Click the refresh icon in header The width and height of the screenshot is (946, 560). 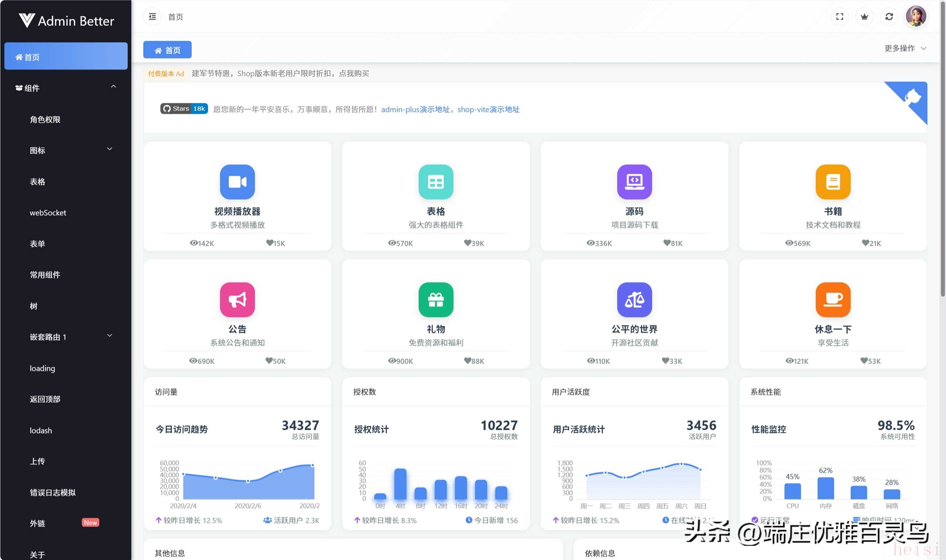coord(889,17)
